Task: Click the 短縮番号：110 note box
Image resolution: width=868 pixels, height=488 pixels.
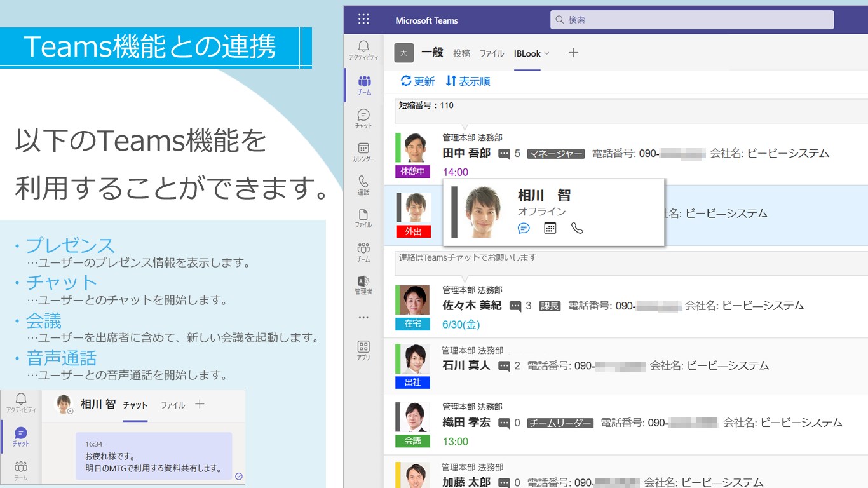Action: pyautogui.click(x=631, y=111)
